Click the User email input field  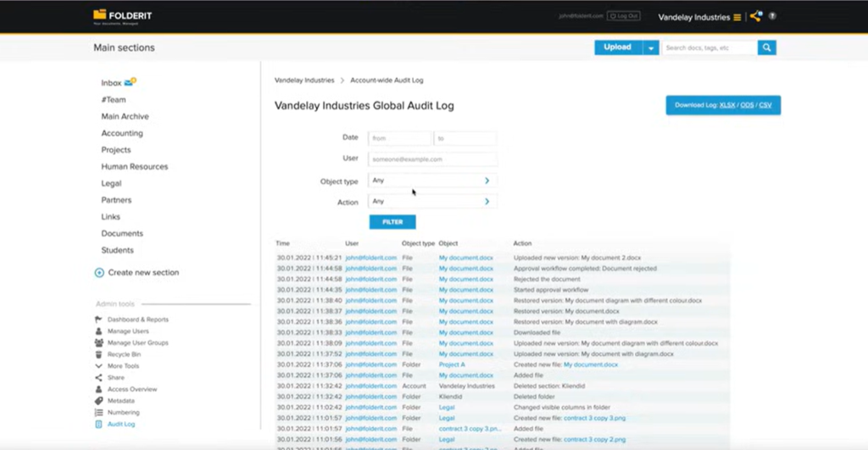(432, 159)
